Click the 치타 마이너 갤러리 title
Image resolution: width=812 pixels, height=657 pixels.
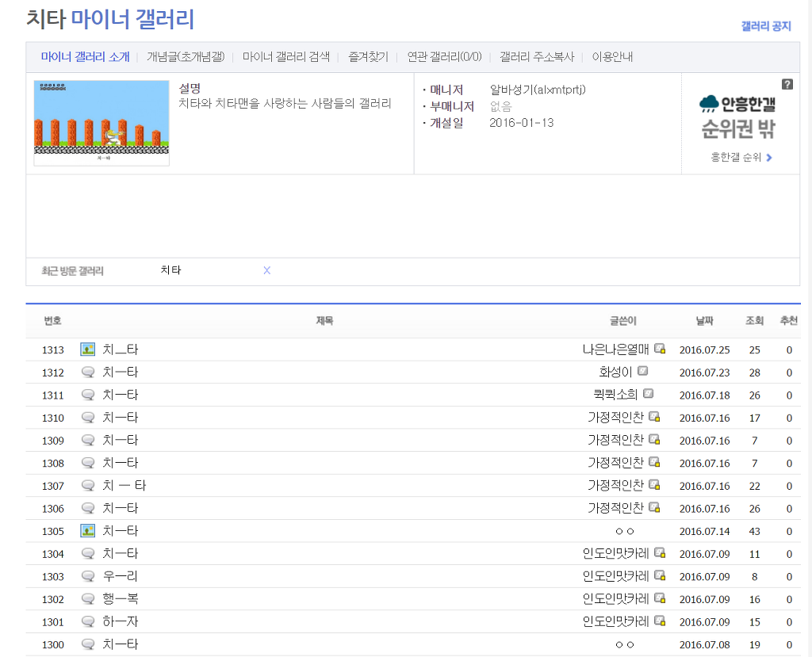pos(110,19)
